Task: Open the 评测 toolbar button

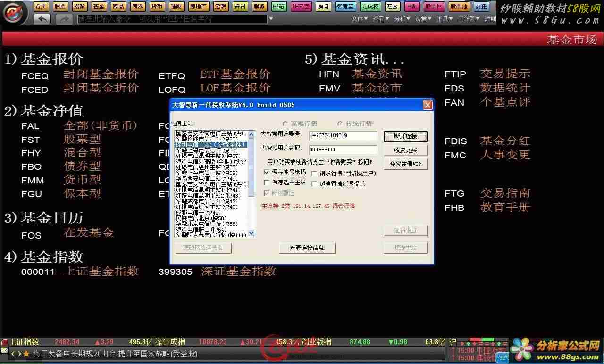Action: tap(412, 7)
